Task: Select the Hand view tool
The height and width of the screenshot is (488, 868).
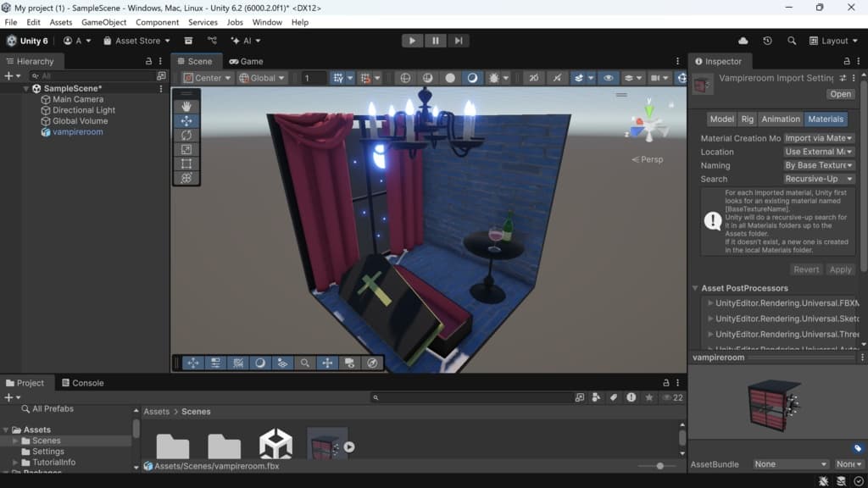Action: tap(186, 106)
